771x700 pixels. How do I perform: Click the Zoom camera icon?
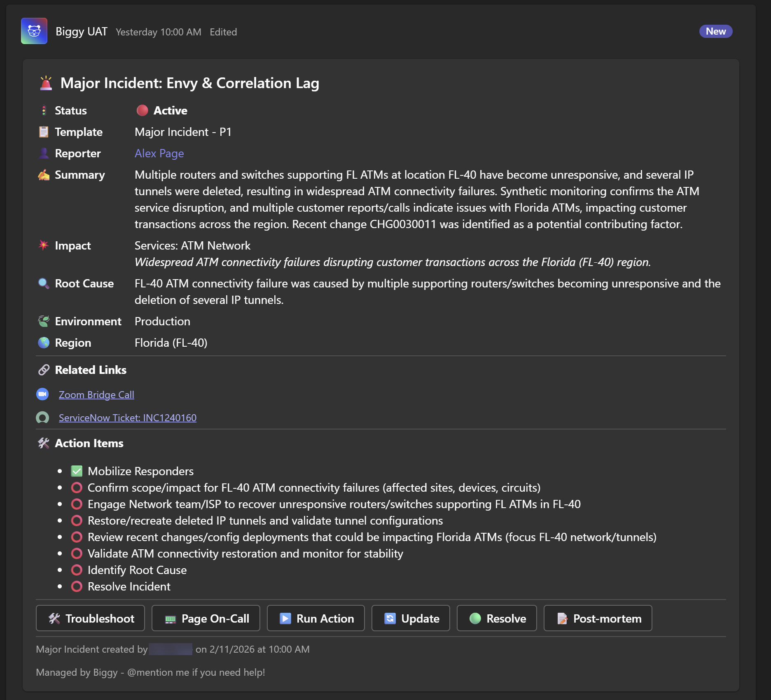[42, 394]
